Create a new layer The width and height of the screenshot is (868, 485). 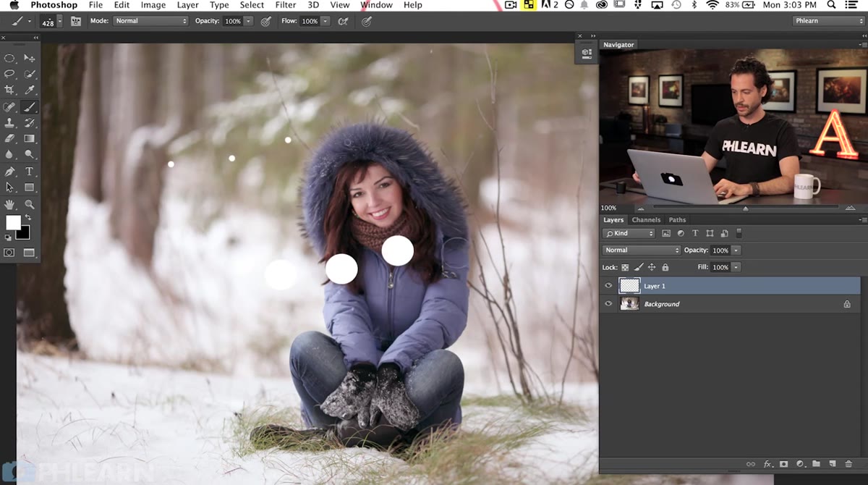[x=832, y=464]
